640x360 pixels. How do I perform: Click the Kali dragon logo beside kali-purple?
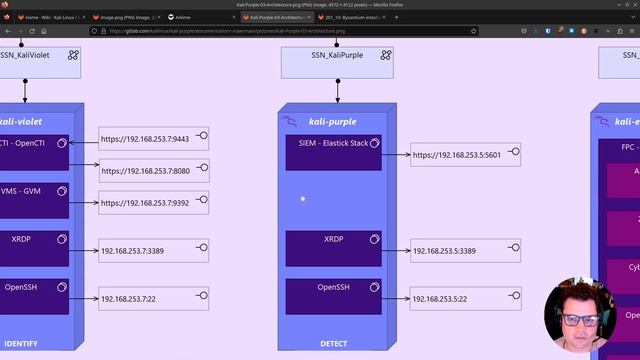(290, 121)
